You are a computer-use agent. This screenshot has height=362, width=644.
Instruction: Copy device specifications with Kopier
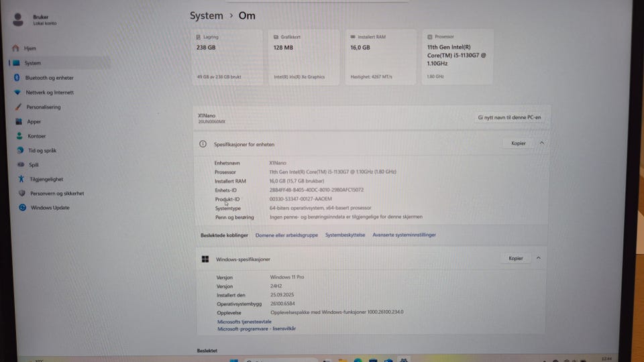[519, 143]
